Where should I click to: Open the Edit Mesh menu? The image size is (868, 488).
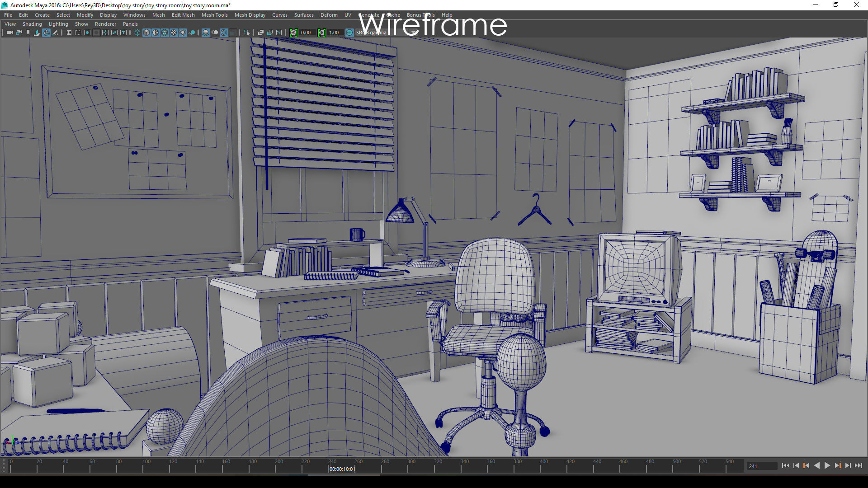click(183, 15)
